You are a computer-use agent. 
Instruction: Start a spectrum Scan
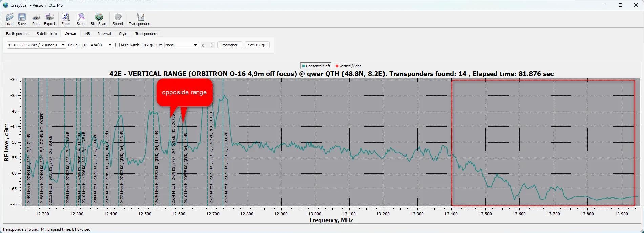(81, 19)
